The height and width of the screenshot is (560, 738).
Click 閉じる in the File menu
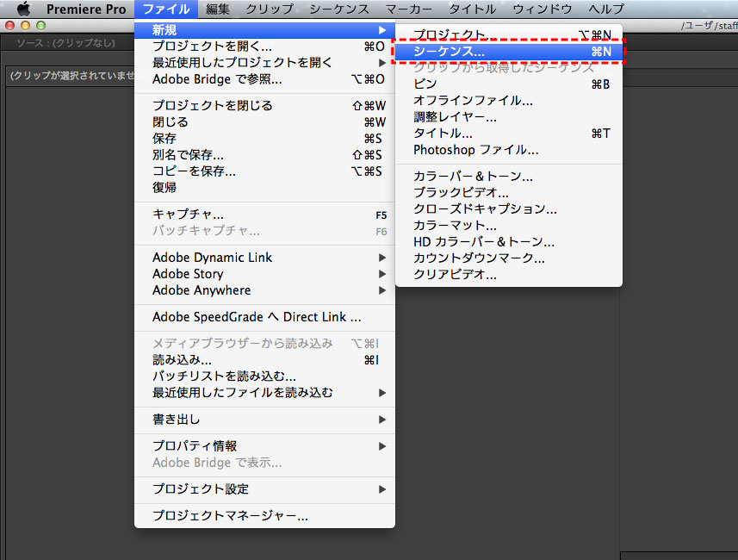(264, 122)
